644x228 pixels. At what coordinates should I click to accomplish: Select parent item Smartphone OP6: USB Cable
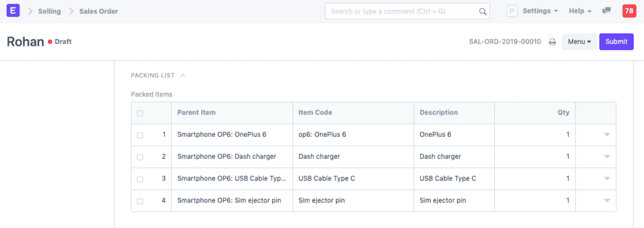[x=232, y=179]
